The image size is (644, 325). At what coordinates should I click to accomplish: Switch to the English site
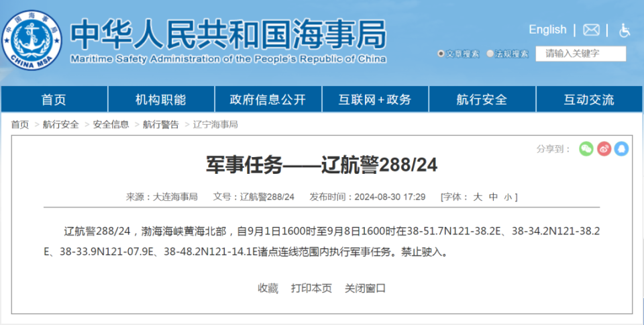(x=547, y=30)
